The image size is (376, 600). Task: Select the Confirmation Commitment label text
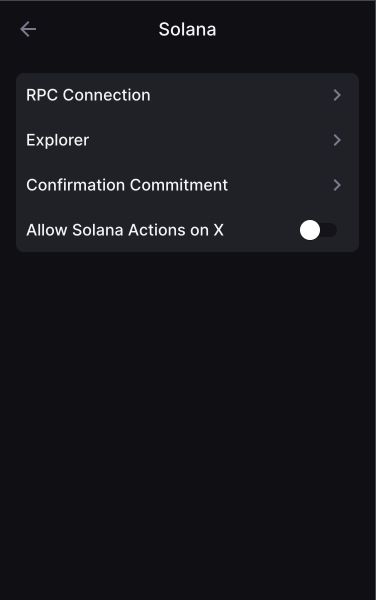[x=127, y=185]
